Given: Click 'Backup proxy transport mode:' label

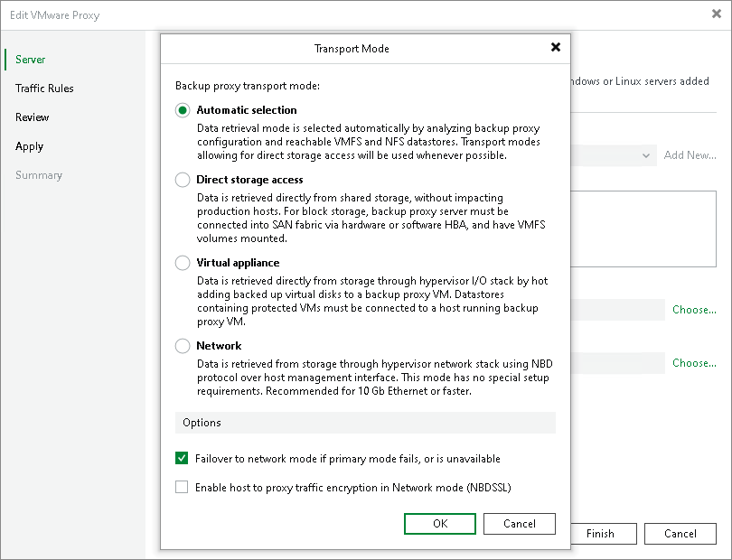Looking at the screenshot, I should [x=248, y=86].
